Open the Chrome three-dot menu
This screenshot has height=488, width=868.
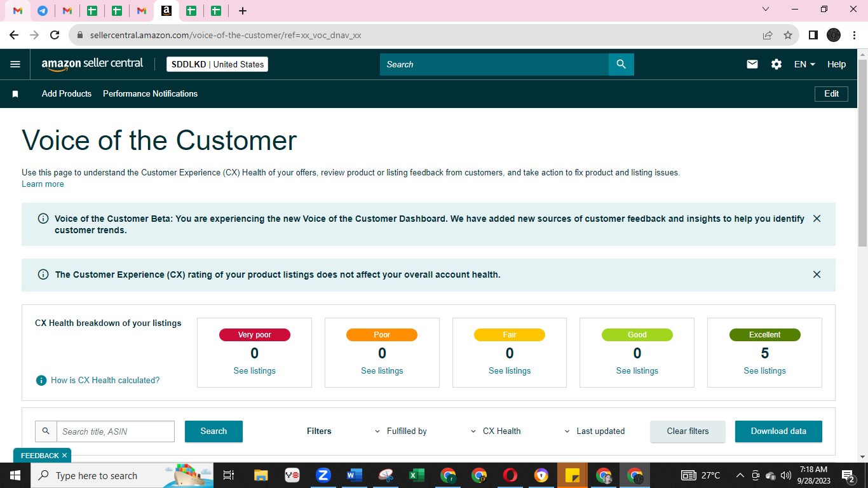[x=854, y=35]
